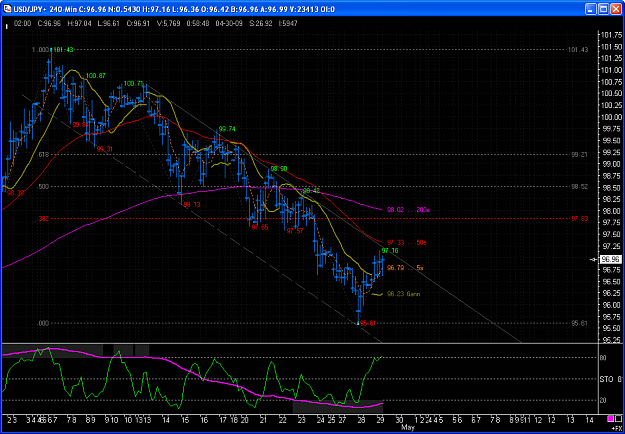
Task: Click the H:97.04 value in the info bar
Action: click(79, 24)
